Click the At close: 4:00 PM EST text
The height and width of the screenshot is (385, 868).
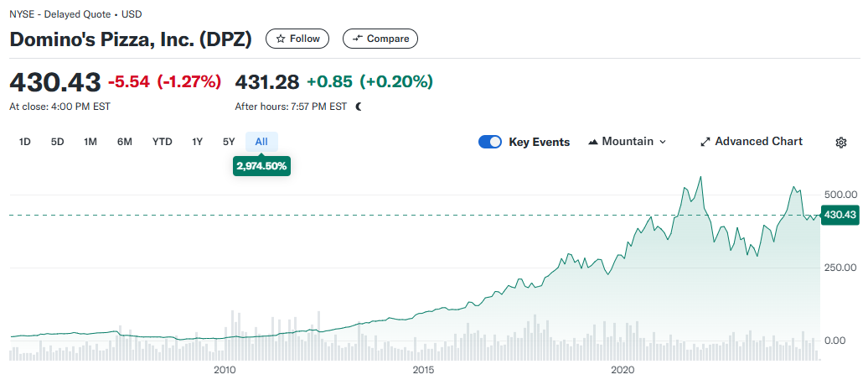[59, 107]
